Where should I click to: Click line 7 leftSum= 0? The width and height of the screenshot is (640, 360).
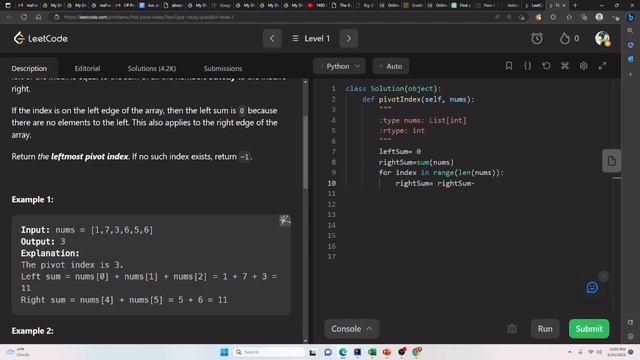400,151
